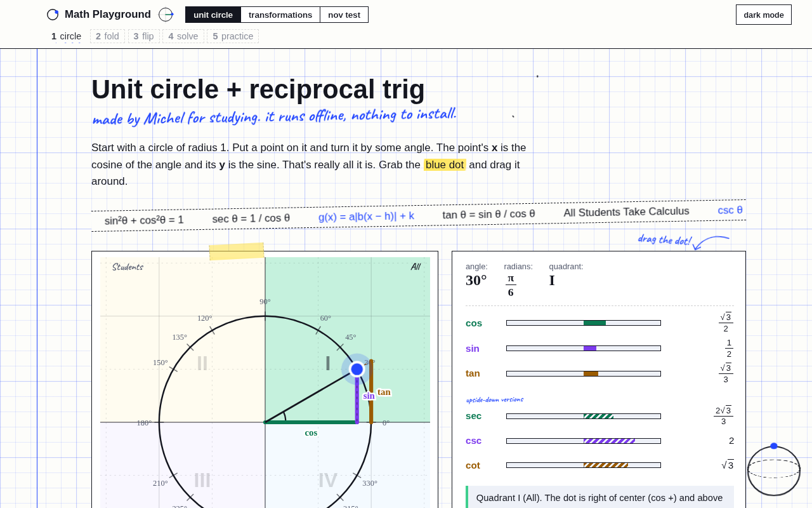Click the 180° label on the circle
Viewport: 812px width, 508px height.
(144, 423)
